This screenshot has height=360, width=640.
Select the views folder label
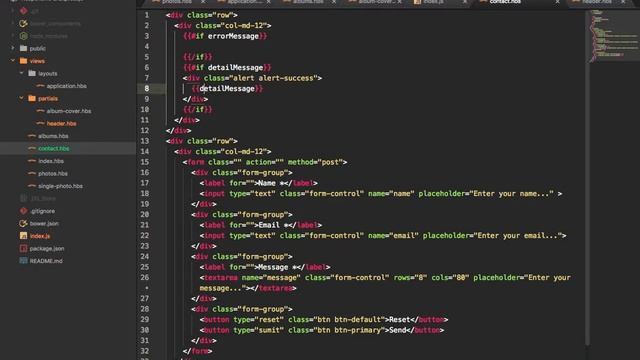[37, 61]
